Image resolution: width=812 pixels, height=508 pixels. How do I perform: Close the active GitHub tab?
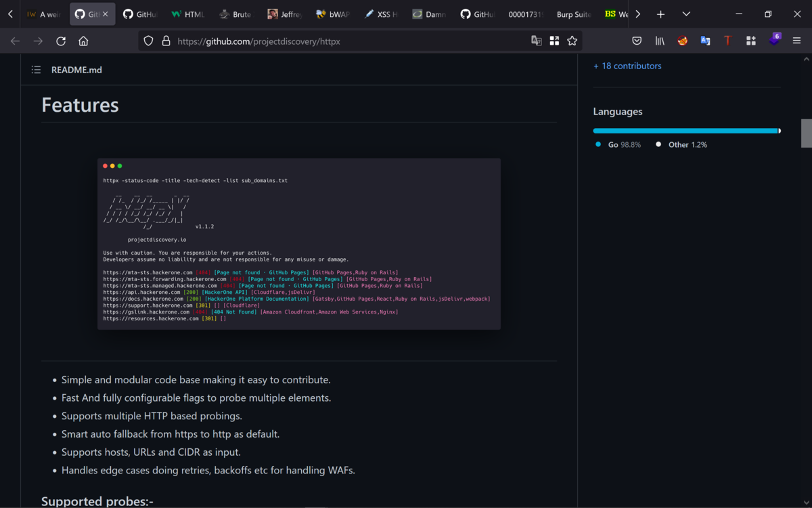click(x=105, y=14)
